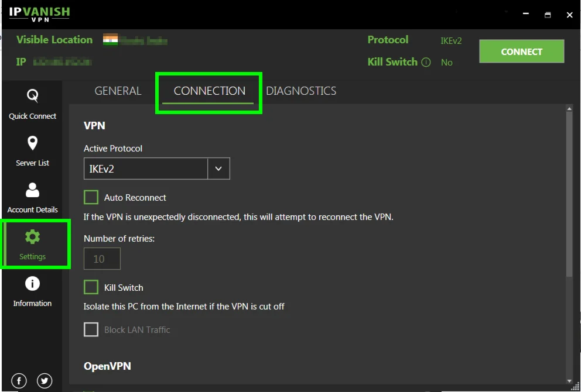Open the DIAGNOSTICS tab
The image size is (581, 392).
[301, 91]
